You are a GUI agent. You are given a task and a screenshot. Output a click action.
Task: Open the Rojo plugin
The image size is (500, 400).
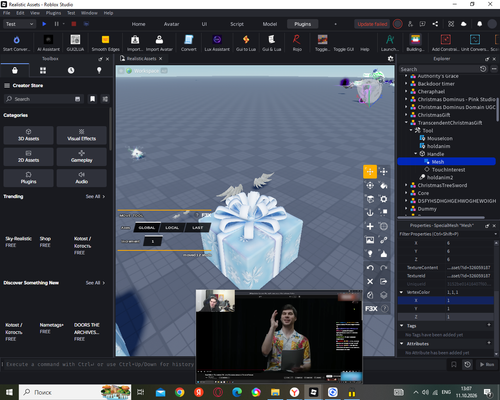(x=297, y=43)
